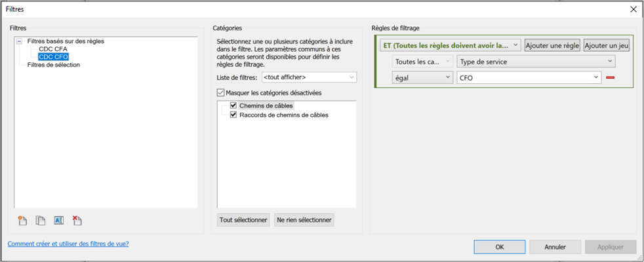Open the égal operator dropdown
The image size is (644, 262).
point(422,77)
